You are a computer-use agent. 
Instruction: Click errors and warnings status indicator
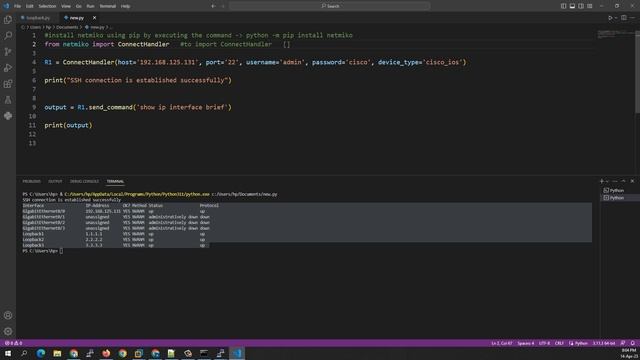point(13,343)
